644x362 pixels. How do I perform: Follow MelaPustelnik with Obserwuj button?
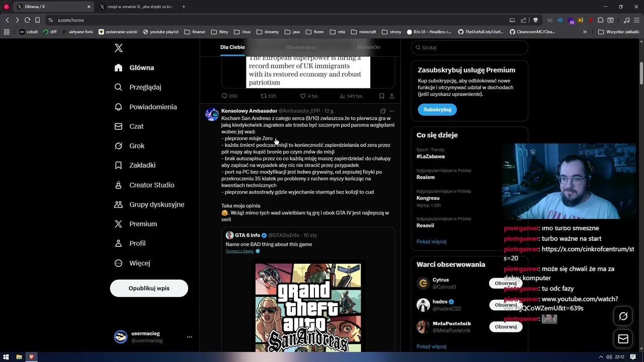coord(506,327)
